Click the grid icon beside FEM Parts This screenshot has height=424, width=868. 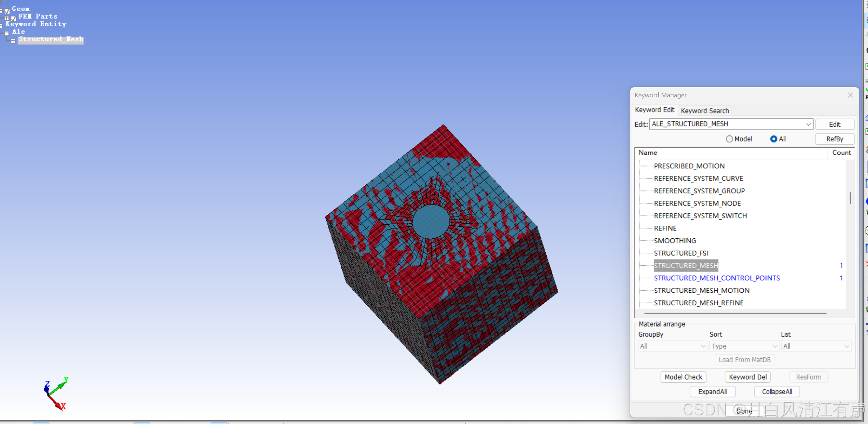[x=6, y=18]
